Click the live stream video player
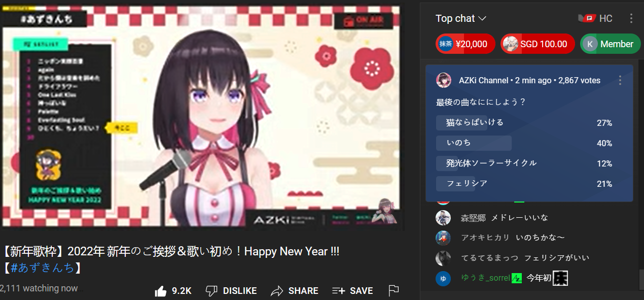Image resolution: width=644 pixels, height=300 pixels. click(201, 116)
